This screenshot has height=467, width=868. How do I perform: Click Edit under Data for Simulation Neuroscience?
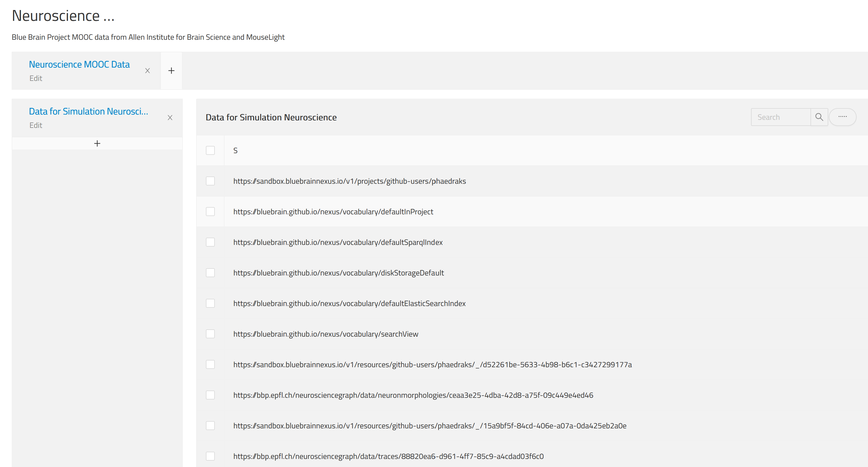(x=36, y=125)
